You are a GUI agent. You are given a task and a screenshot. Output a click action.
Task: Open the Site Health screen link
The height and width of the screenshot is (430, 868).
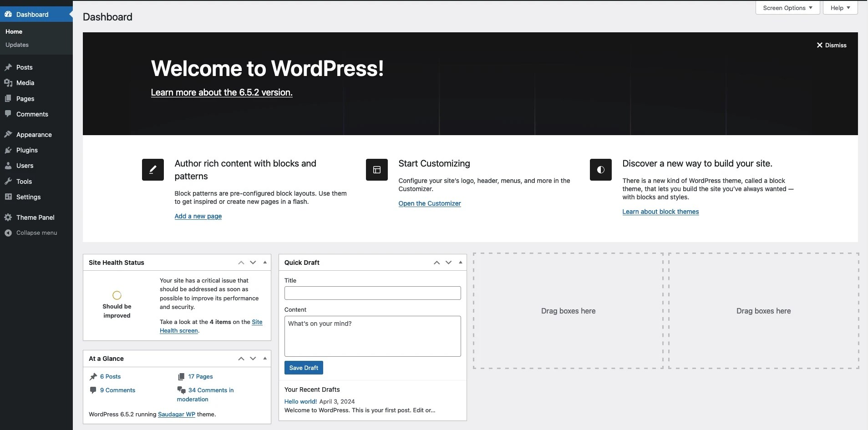click(x=179, y=330)
